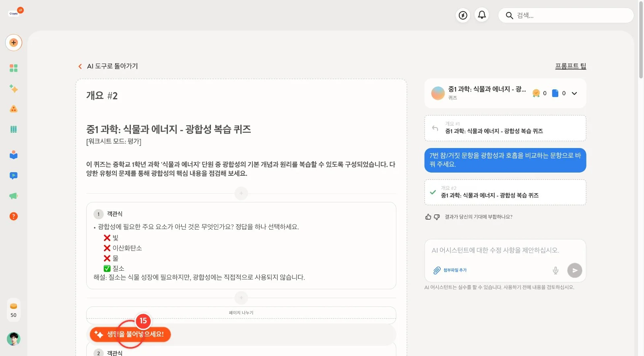Click the orange plus create button
The width and height of the screenshot is (644, 356).
pos(14,43)
